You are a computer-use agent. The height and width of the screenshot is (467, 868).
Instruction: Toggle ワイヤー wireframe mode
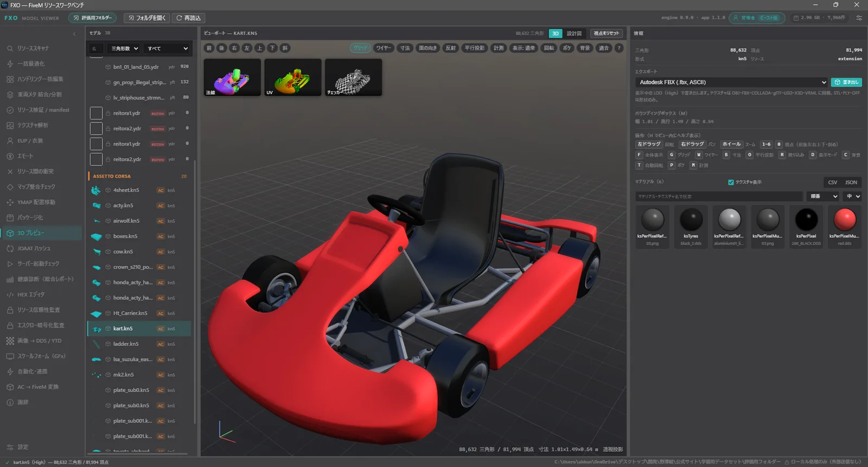384,48
